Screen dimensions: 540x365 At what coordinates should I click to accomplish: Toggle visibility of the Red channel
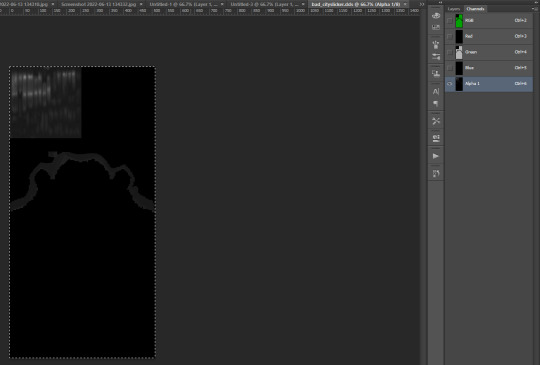(x=450, y=36)
